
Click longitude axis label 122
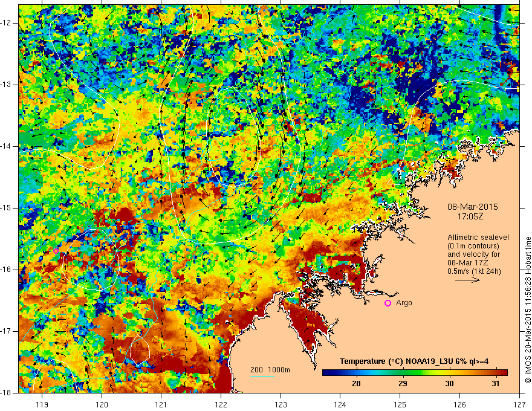[221, 404]
